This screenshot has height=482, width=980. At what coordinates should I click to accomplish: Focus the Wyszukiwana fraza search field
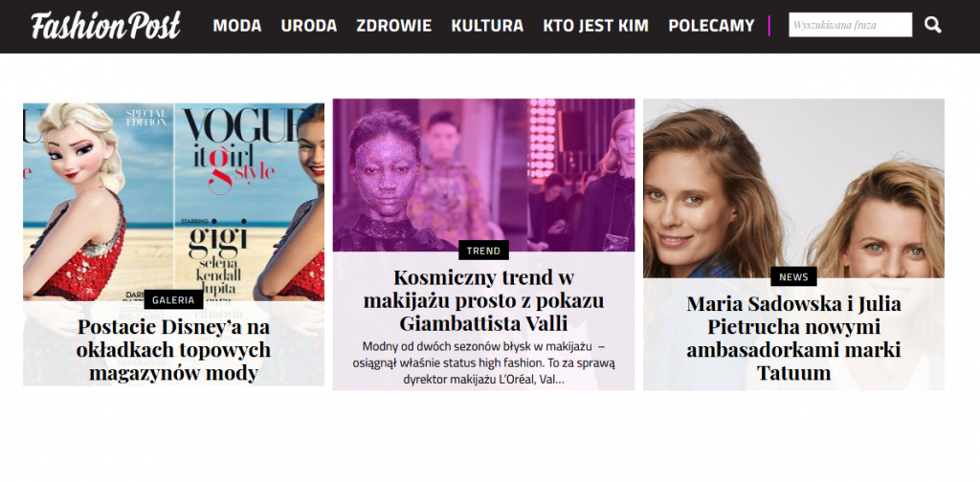coord(850,25)
